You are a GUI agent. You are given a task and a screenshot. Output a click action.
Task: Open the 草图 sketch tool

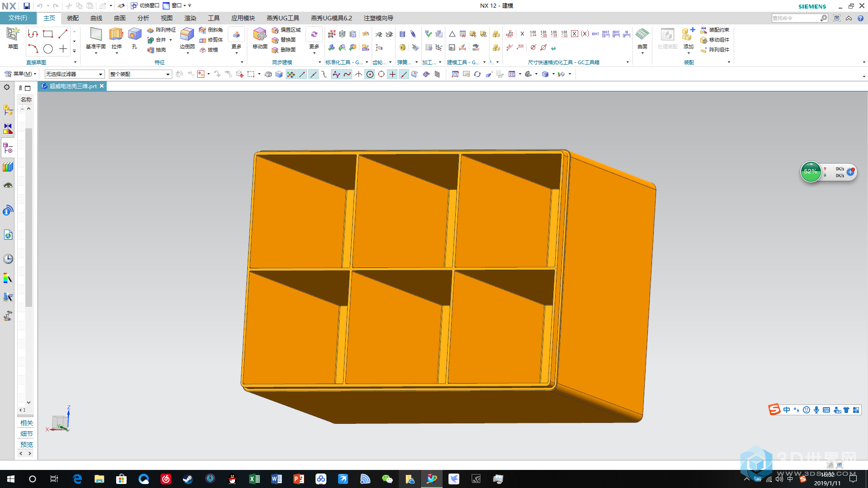(13, 38)
